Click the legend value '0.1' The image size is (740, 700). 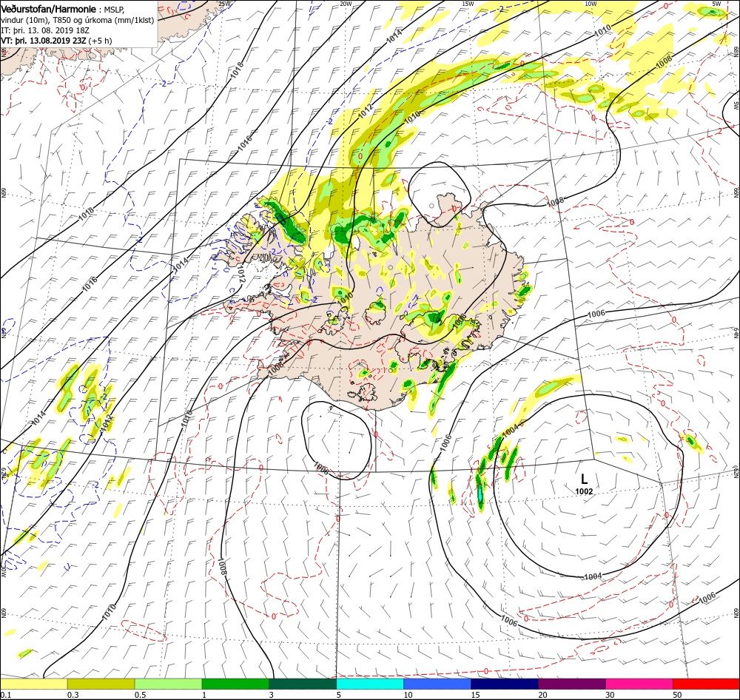point(6,695)
